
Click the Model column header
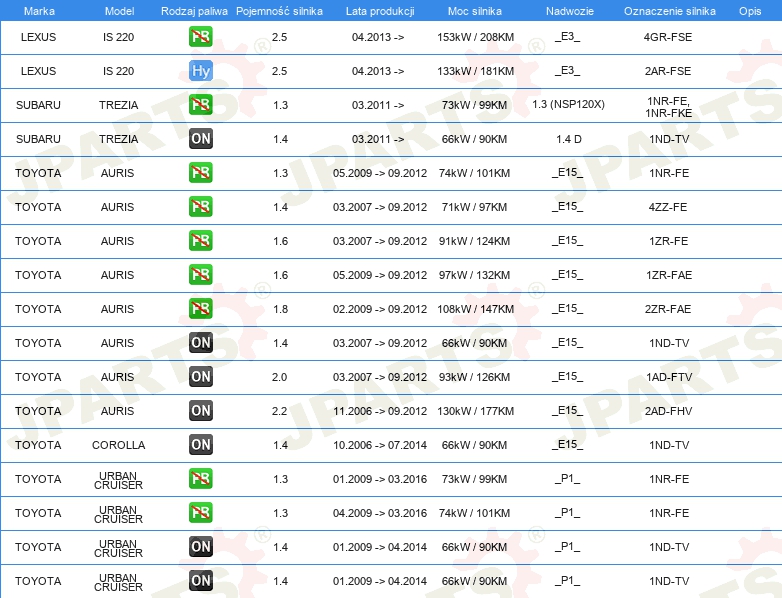click(x=119, y=11)
